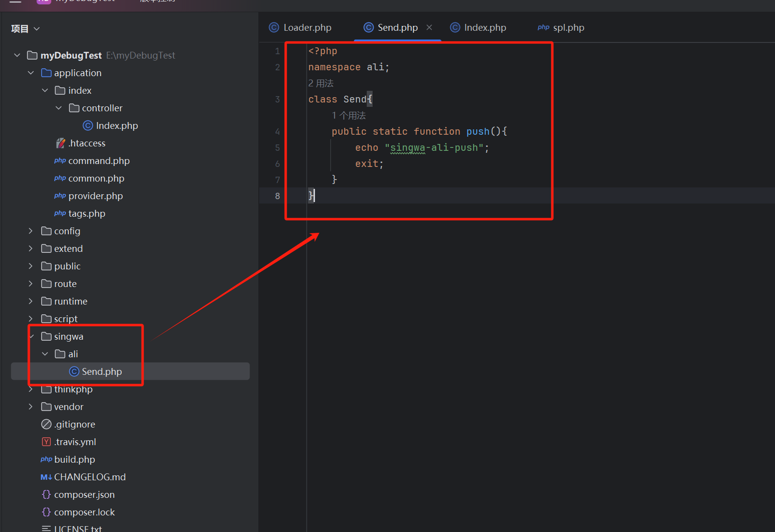Screen dimensions: 775x532
Task: Click the Send.php class icon in tree
Action: (74, 372)
